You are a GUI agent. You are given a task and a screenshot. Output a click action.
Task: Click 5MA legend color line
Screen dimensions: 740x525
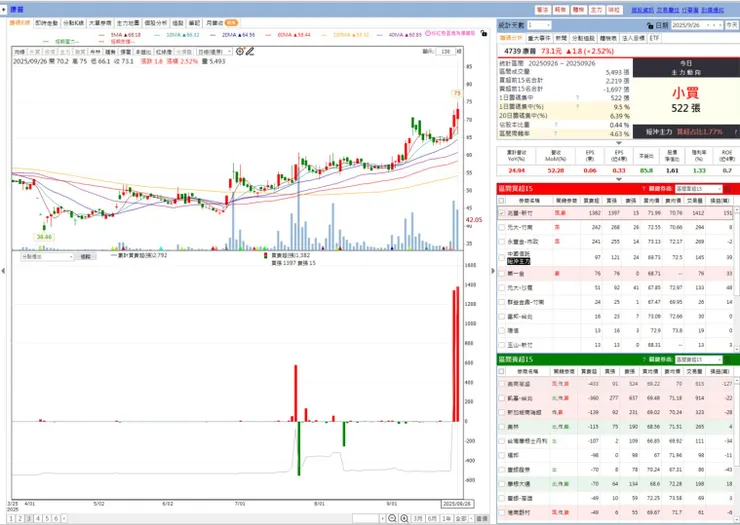tap(101, 35)
